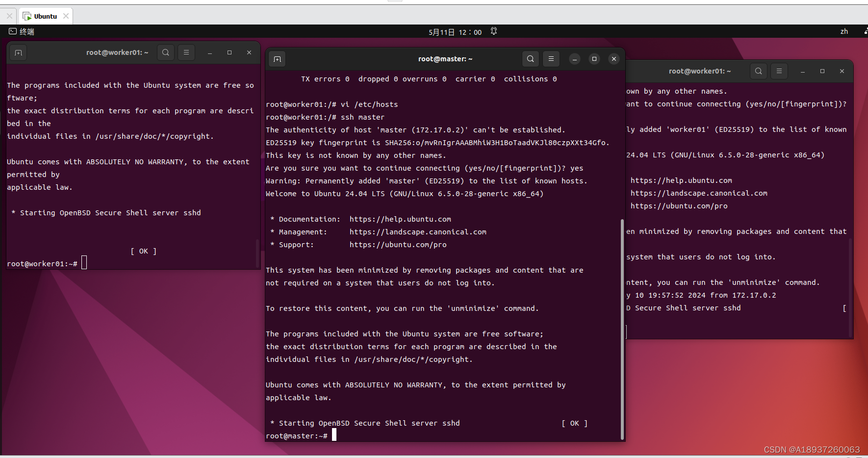Open hamburger menu in left root@worker01 terminal
This screenshot has width=868, height=458.
186,52
